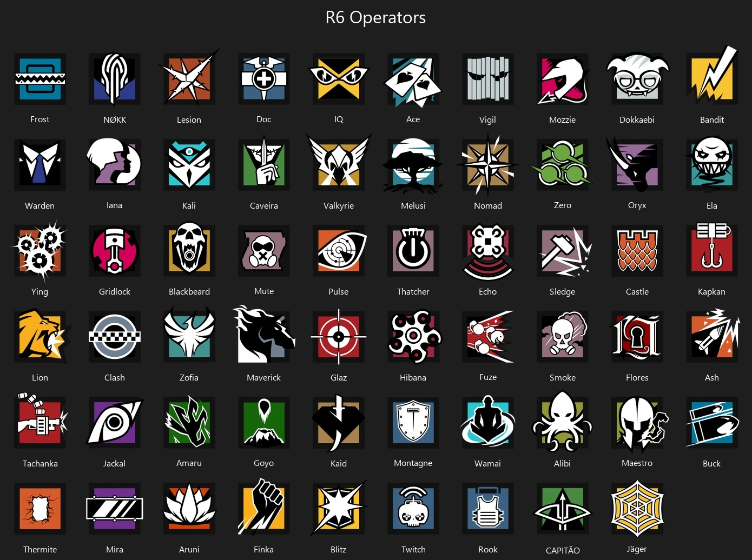Select the Jäger spider web icon
The height and width of the screenshot is (560, 752).
637,509
